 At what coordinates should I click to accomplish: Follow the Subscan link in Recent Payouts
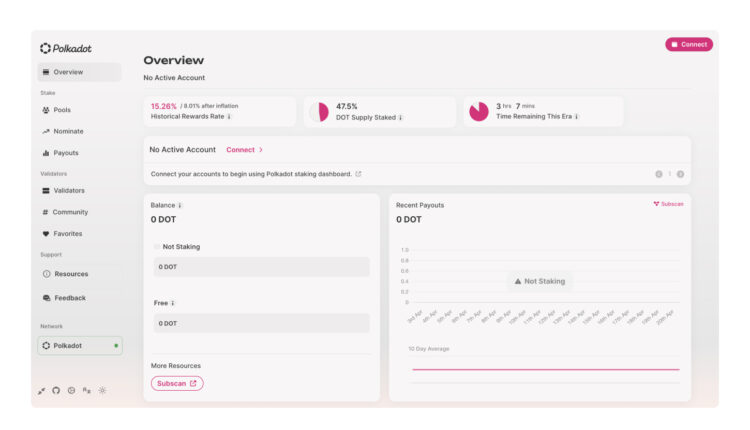668,204
